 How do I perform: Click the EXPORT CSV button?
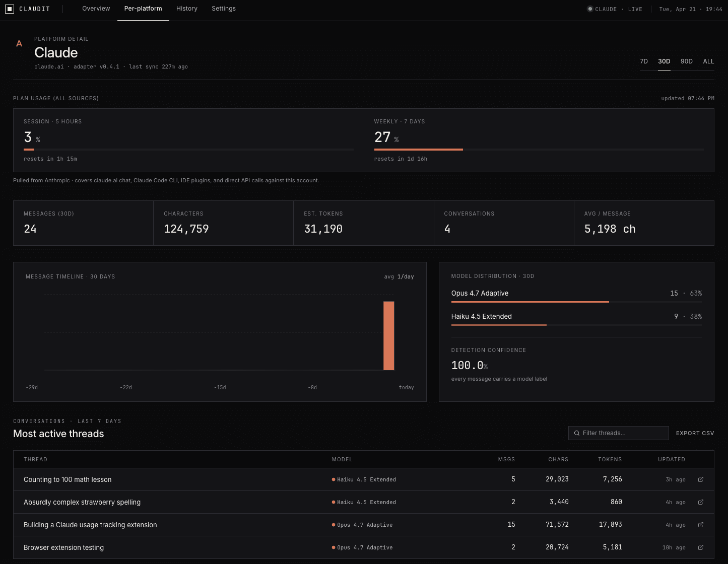[695, 433]
